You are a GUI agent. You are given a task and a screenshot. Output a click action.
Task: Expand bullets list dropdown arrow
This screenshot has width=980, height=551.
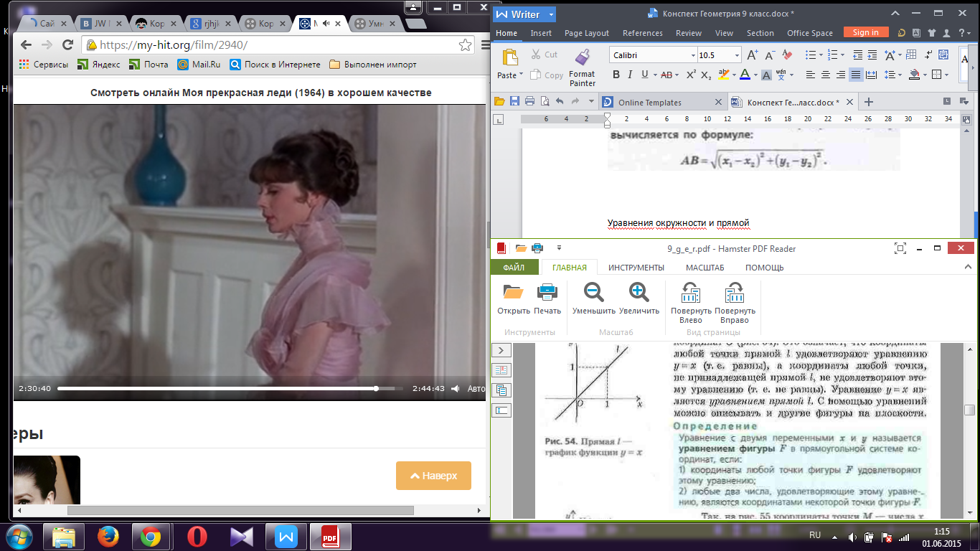[820, 55]
